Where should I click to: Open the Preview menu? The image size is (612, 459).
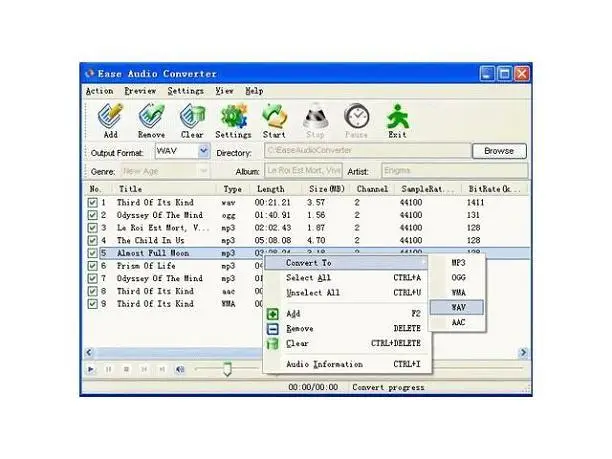pyautogui.click(x=140, y=91)
